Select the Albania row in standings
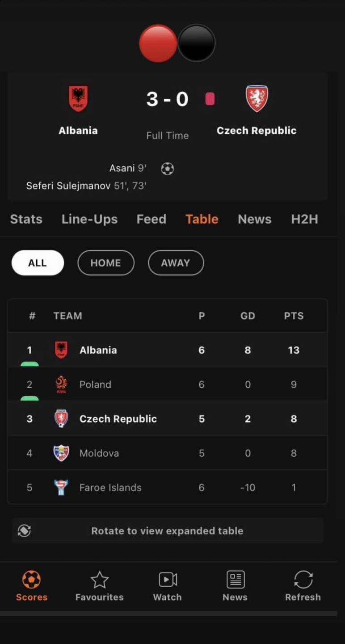345x644 pixels. (x=168, y=350)
